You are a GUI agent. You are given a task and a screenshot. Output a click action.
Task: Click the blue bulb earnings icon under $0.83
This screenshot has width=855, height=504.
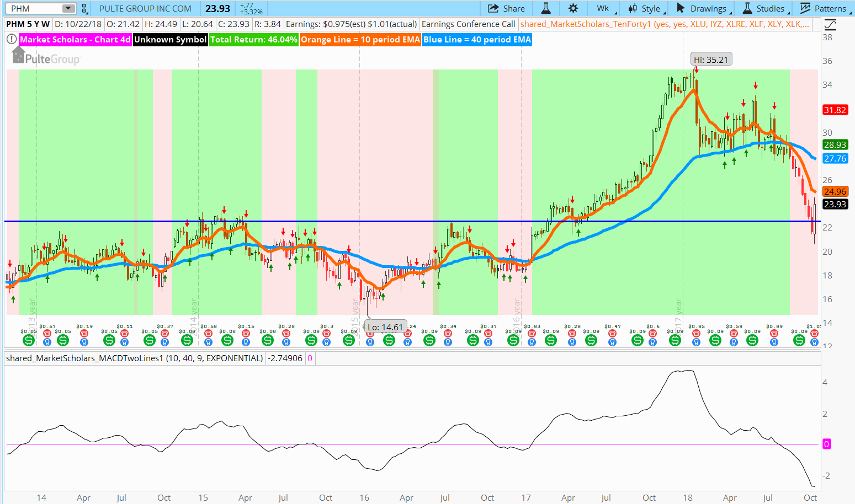[x=532, y=342]
